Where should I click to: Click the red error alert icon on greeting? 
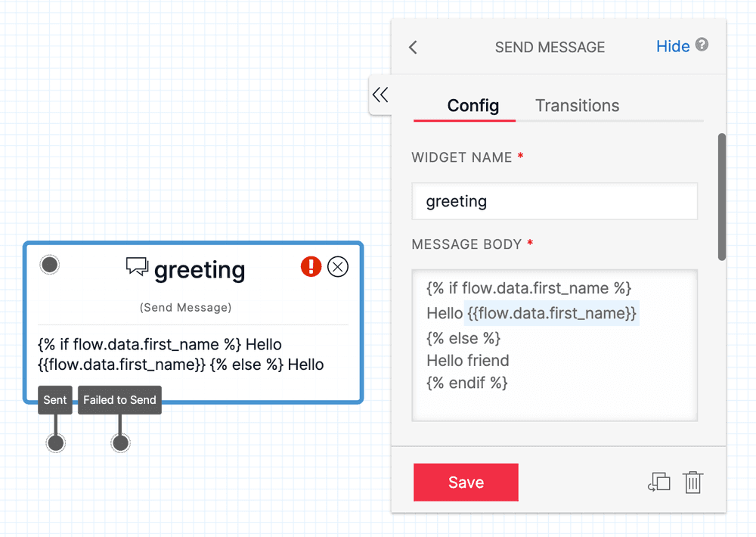click(x=311, y=266)
